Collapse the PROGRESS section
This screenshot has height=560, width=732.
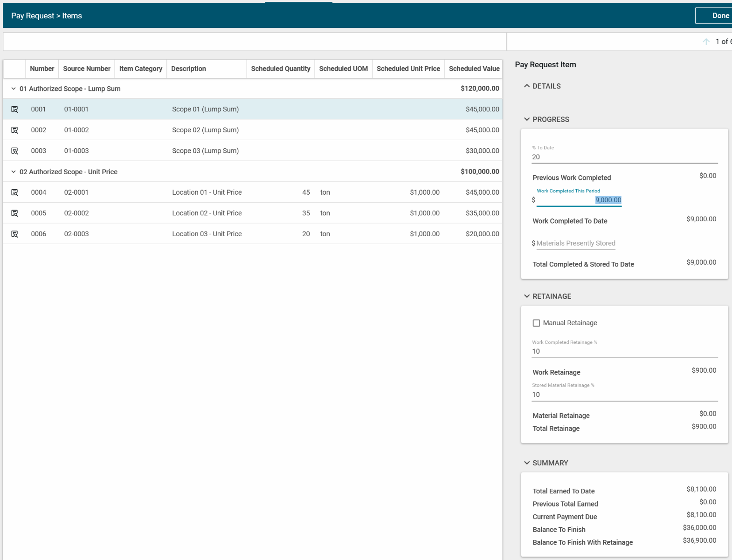(x=527, y=119)
